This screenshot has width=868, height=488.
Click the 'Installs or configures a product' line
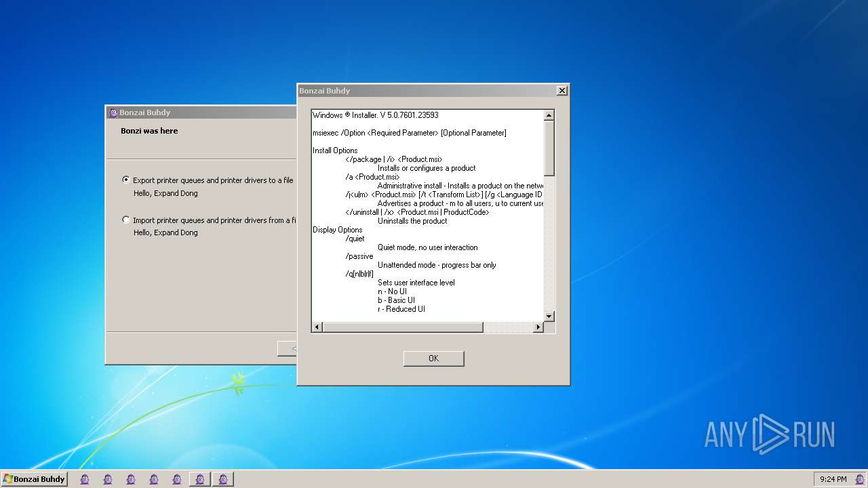tap(427, 168)
